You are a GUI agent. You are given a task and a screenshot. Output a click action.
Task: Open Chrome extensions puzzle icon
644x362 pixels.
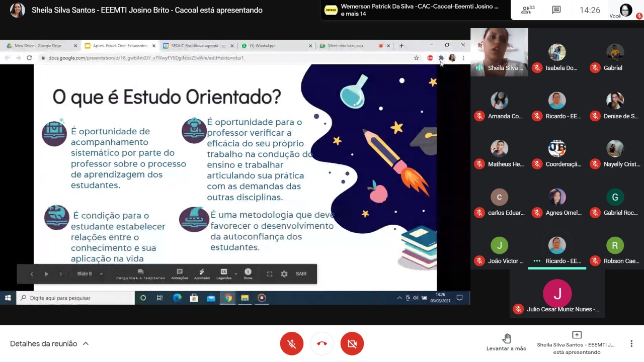441,58
